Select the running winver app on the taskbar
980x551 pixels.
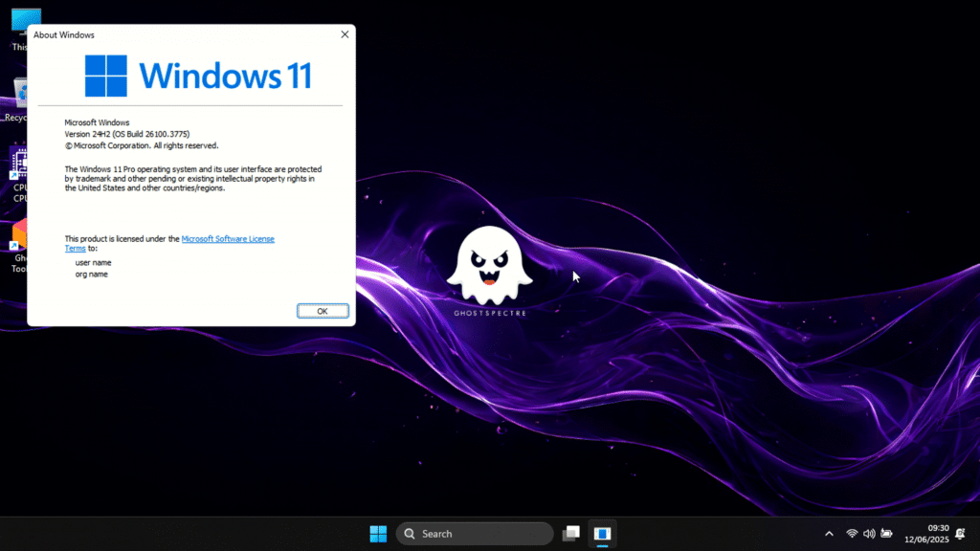coord(602,534)
